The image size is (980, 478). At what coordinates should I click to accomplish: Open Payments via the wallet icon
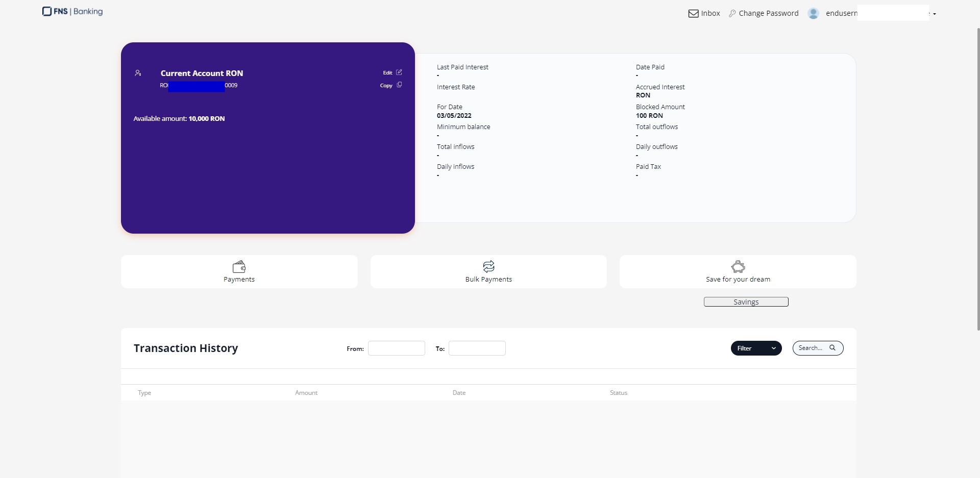239,266
